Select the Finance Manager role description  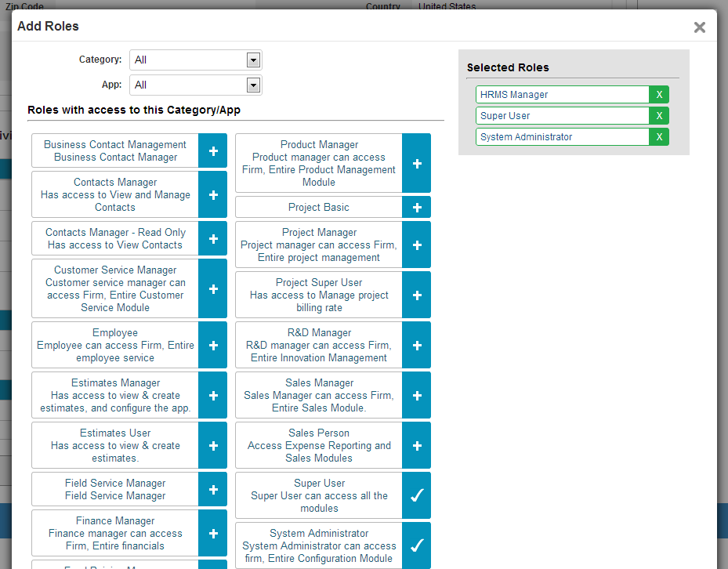coord(115,533)
